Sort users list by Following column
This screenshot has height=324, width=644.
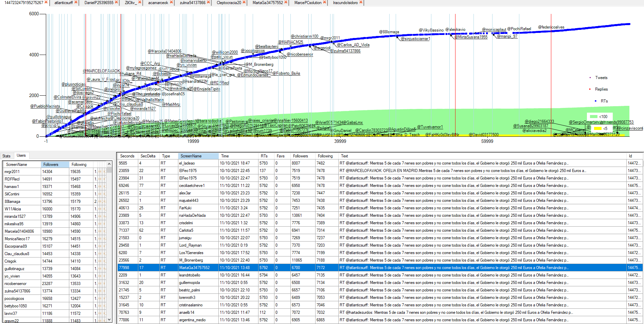tap(79, 165)
